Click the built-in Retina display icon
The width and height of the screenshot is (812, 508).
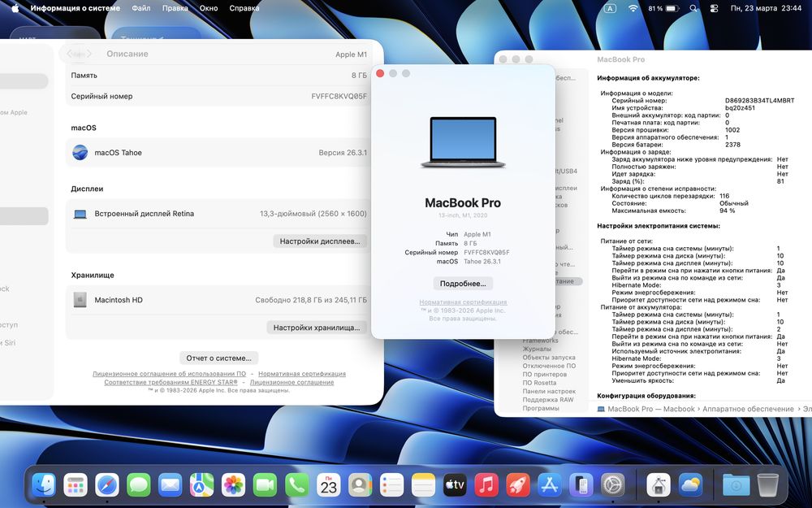[x=80, y=214]
